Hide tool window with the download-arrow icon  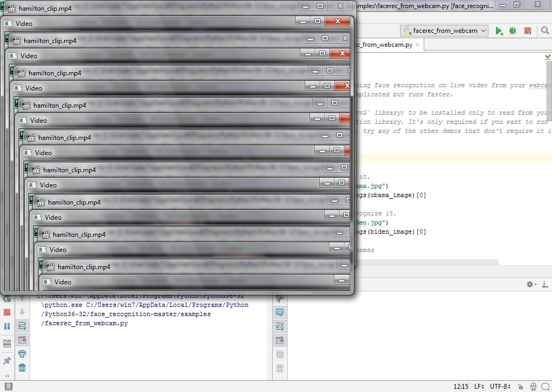[x=545, y=284]
